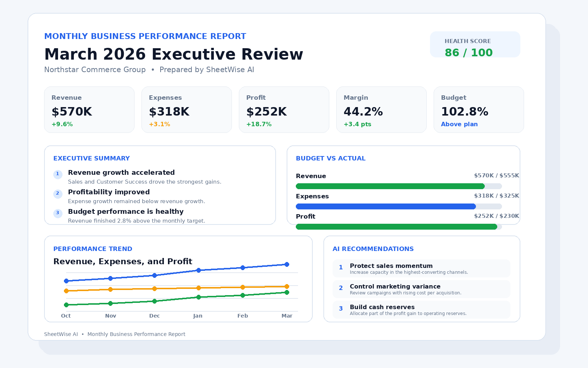
Task: Click numbered badge 3 in Executive Summary
Action: coord(58,213)
